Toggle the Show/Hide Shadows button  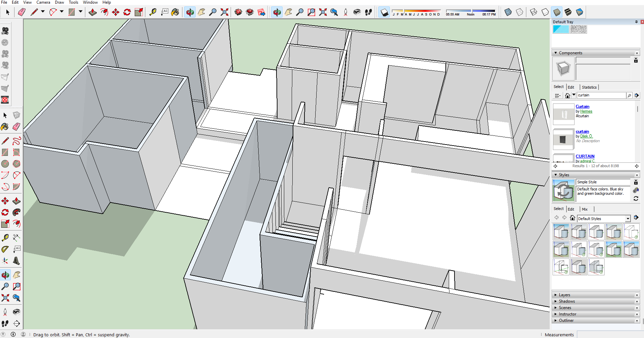384,12
